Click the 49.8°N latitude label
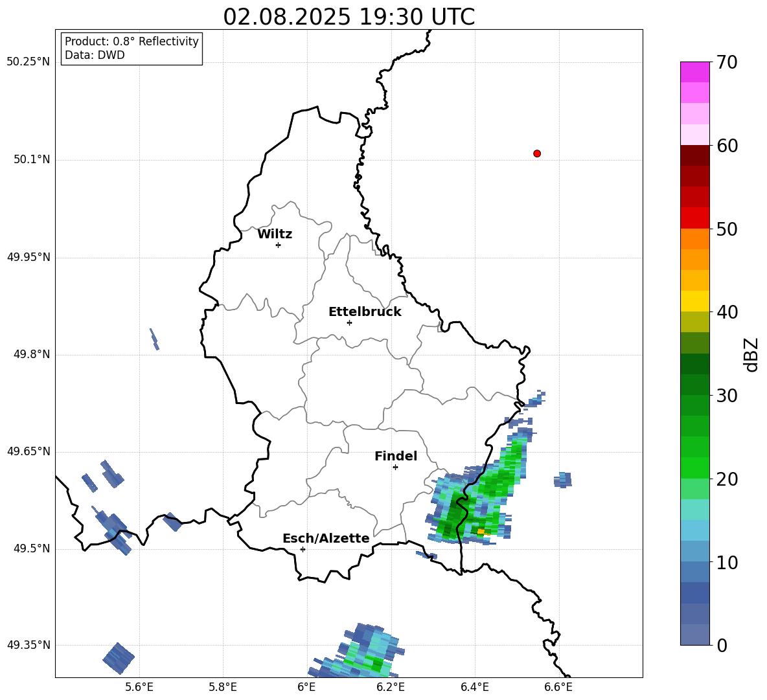Image resolution: width=767 pixels, height=700 pixels. (x=31, y=354)
